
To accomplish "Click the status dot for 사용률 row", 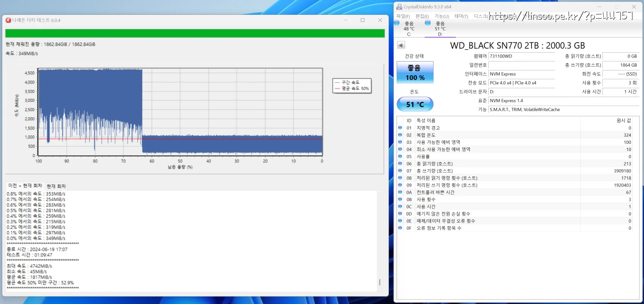I will tap(400, 157).
